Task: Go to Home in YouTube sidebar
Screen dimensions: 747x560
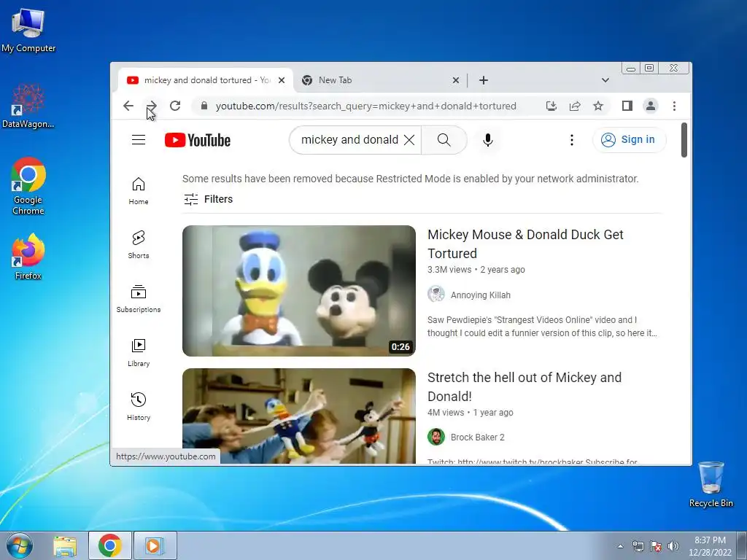Action: tap(139, 191)
